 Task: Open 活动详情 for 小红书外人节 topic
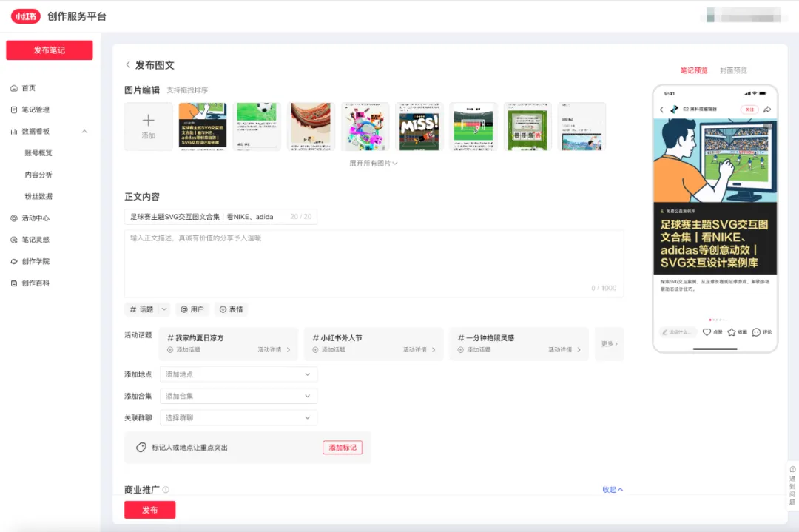[417, 350]
